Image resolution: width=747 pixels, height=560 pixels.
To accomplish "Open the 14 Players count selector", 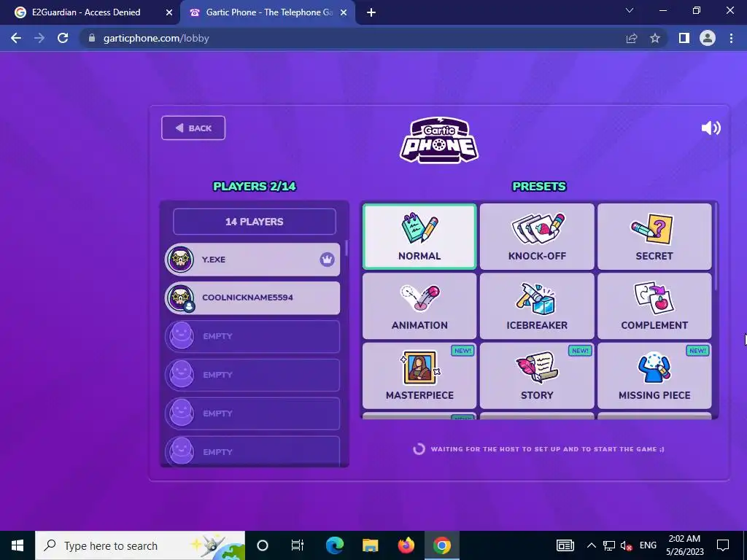I will (255, 222).
